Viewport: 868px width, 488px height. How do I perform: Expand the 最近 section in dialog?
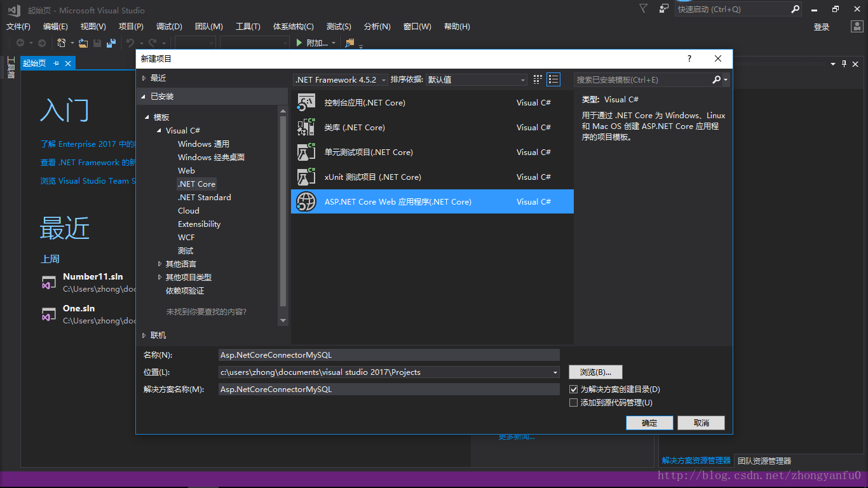point(144,78)
